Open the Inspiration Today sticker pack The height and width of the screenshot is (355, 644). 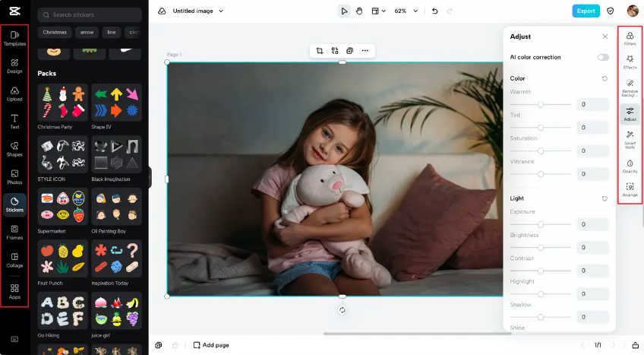116,259
